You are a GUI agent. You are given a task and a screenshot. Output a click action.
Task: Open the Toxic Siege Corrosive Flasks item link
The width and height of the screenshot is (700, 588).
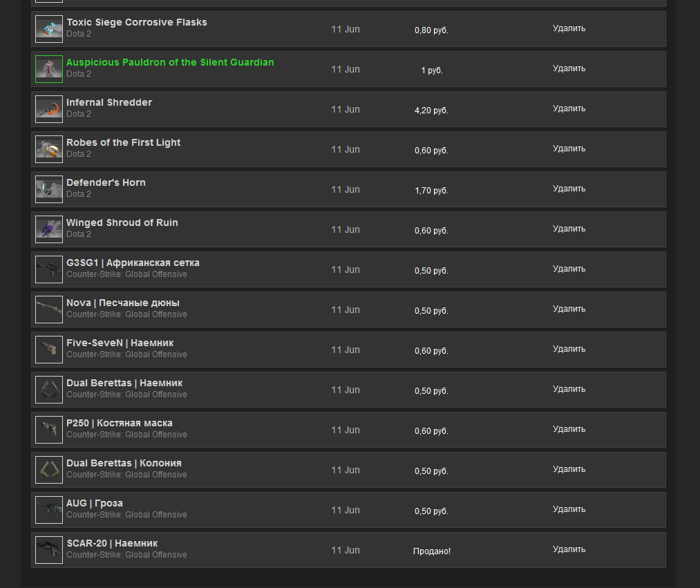tap(137, 22)
